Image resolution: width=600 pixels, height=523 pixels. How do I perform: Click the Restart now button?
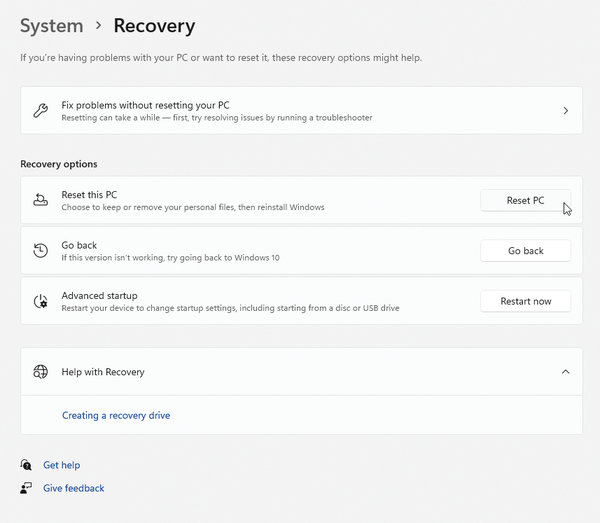pyautogui.click(x=525, y=301)
